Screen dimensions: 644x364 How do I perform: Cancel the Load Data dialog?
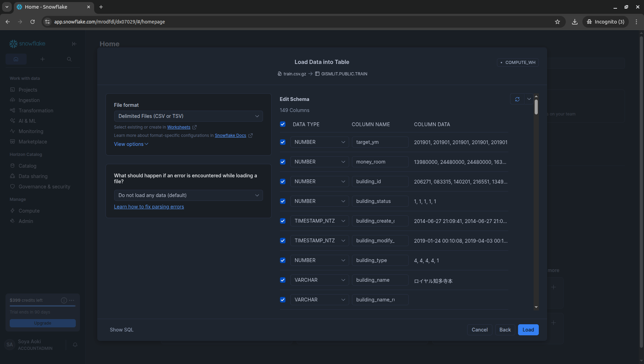point(480,330)
